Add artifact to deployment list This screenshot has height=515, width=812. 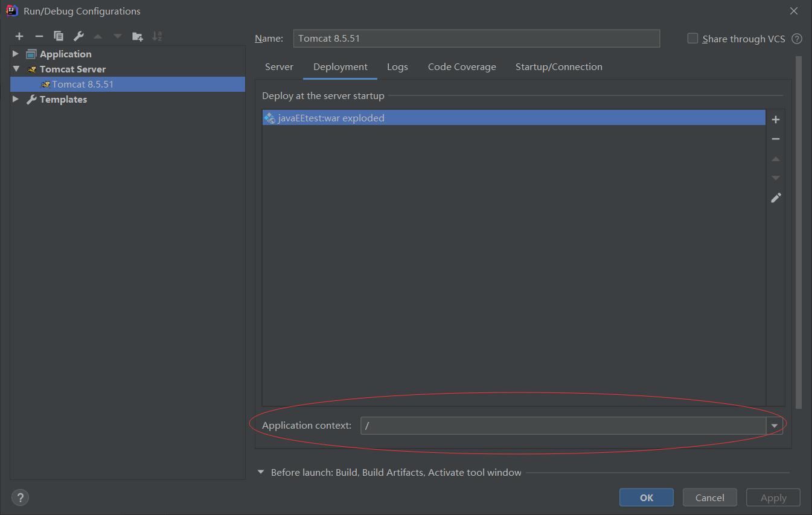click(776, 120)
